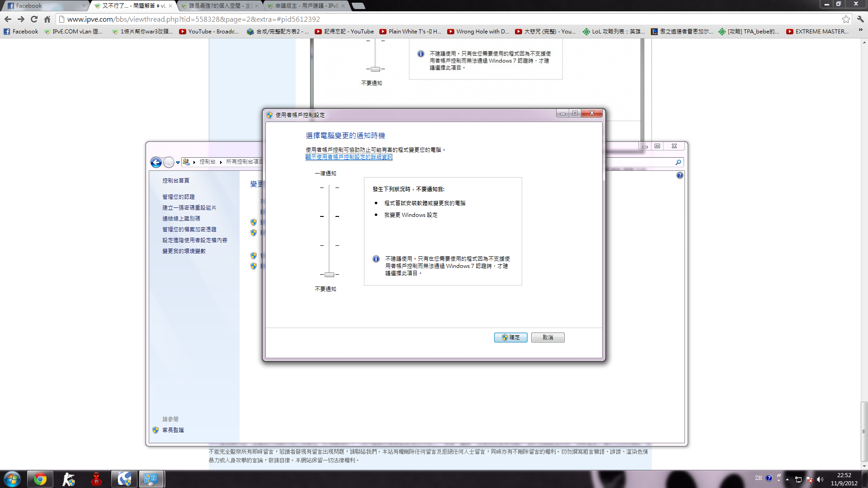
Task: Bookmark page with the star icon
Action: pos(846,19)
